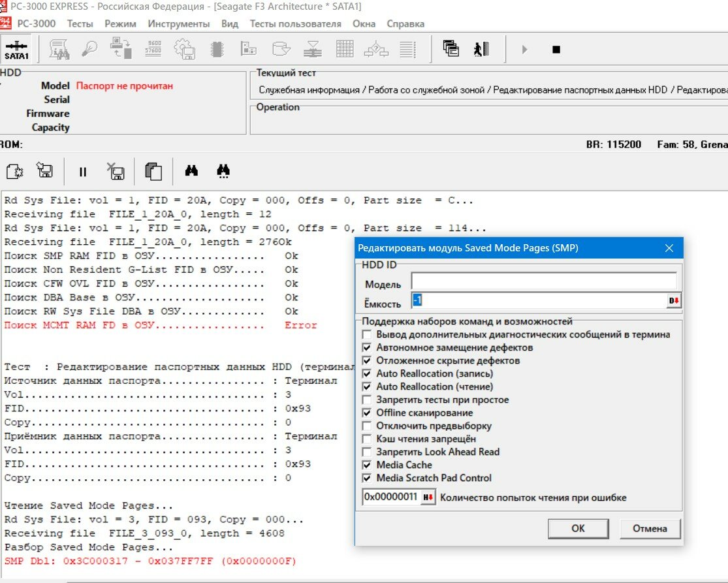
Task: Click the play triangle to start test
Action: point(525,49)
